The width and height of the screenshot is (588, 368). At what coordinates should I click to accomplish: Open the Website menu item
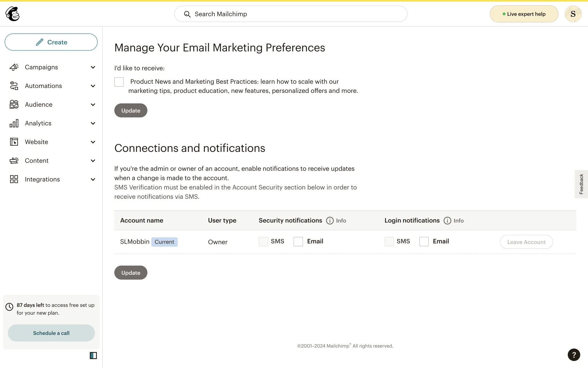pos(36,142)
